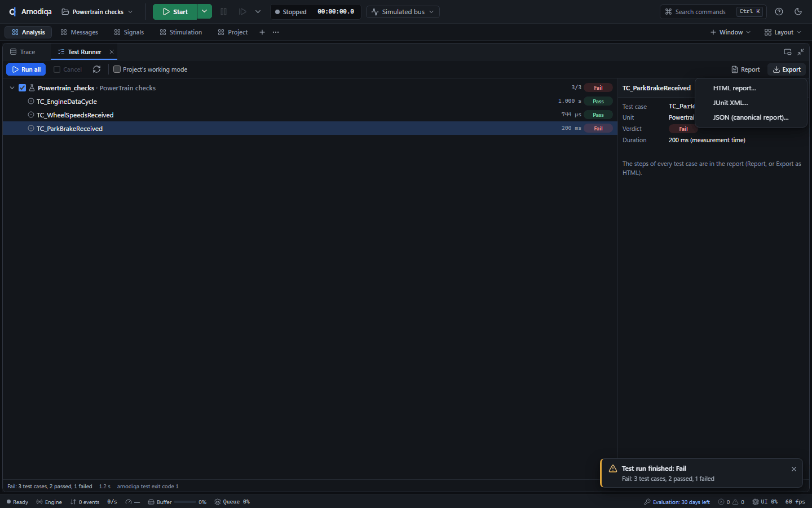Screen dimensions: 812x508
Task: Click the Export button
Action: [x=787, y=69]
